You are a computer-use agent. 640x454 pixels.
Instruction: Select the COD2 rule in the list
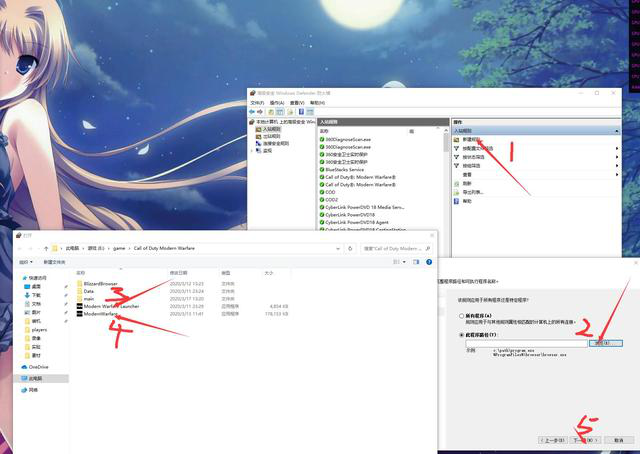click(x=331, y=200)
